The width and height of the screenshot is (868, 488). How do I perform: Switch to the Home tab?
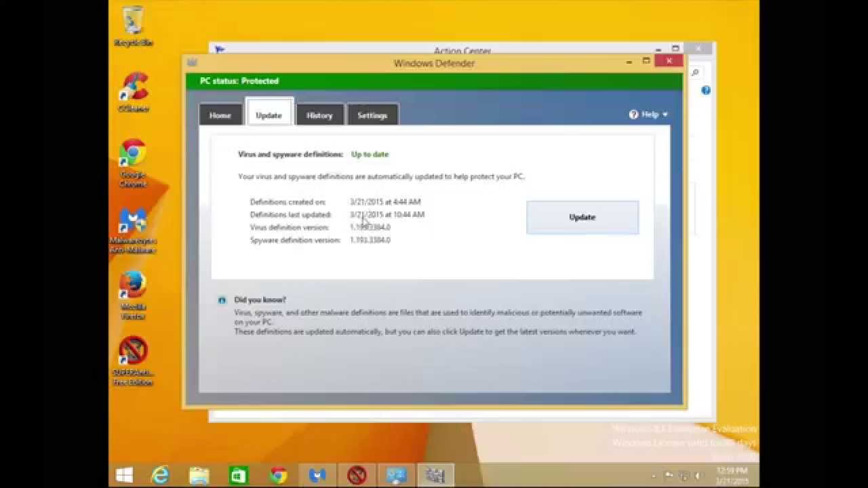(220, 115)
